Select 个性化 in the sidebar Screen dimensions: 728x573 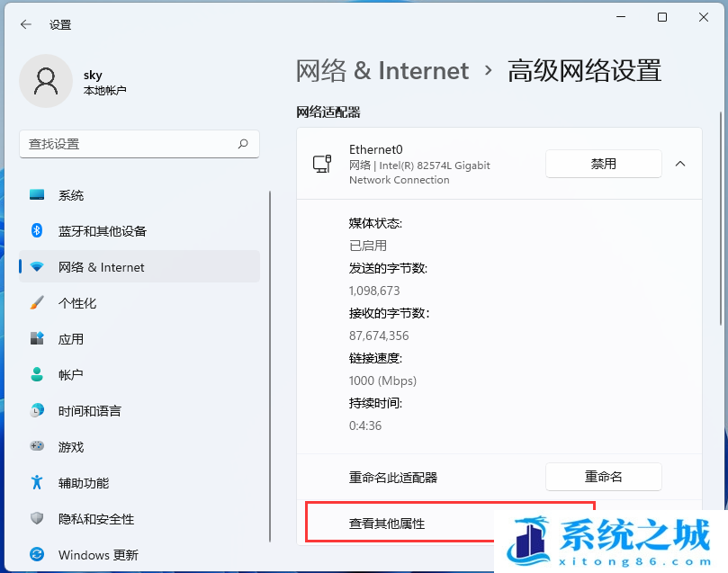77,303
